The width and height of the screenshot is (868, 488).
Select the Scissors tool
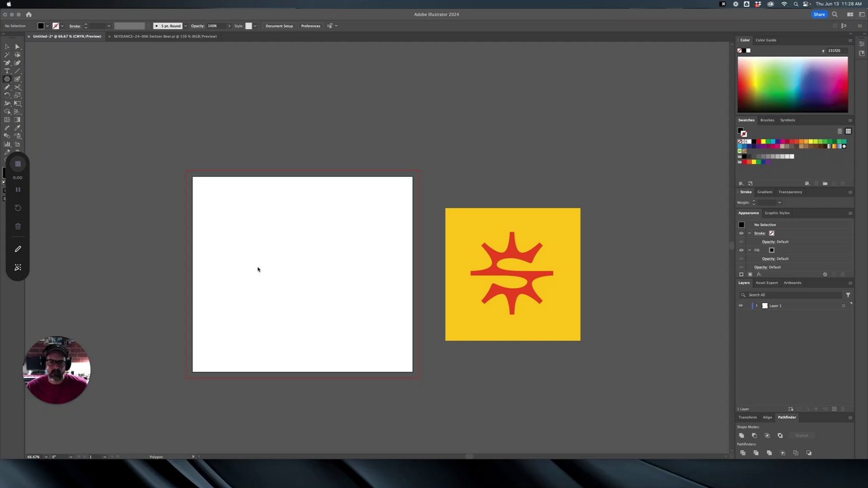[x=18, y=87]
